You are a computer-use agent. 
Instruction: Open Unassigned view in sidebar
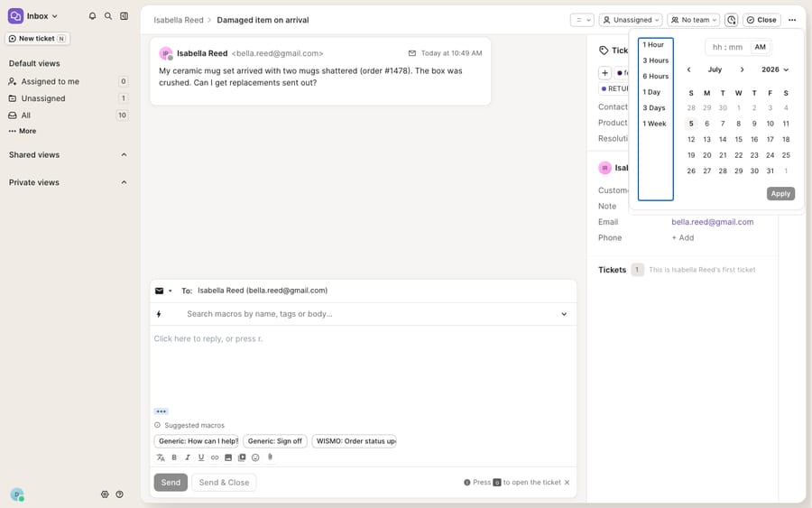(68, 98)
